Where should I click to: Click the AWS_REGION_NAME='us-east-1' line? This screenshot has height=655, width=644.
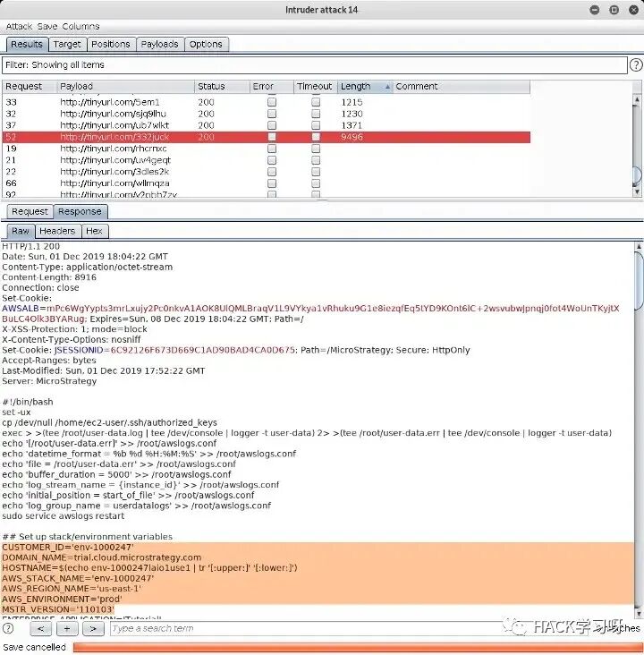72,589
